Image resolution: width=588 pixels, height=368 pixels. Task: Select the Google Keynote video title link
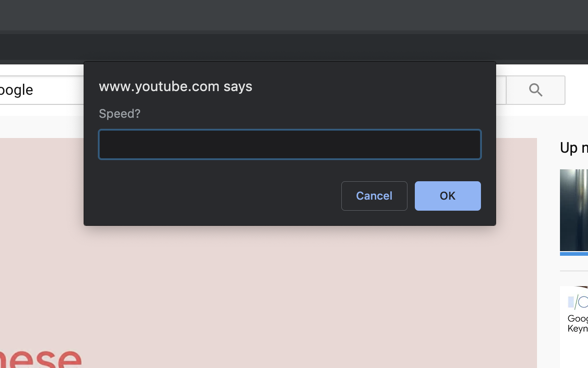coord(577,323)
